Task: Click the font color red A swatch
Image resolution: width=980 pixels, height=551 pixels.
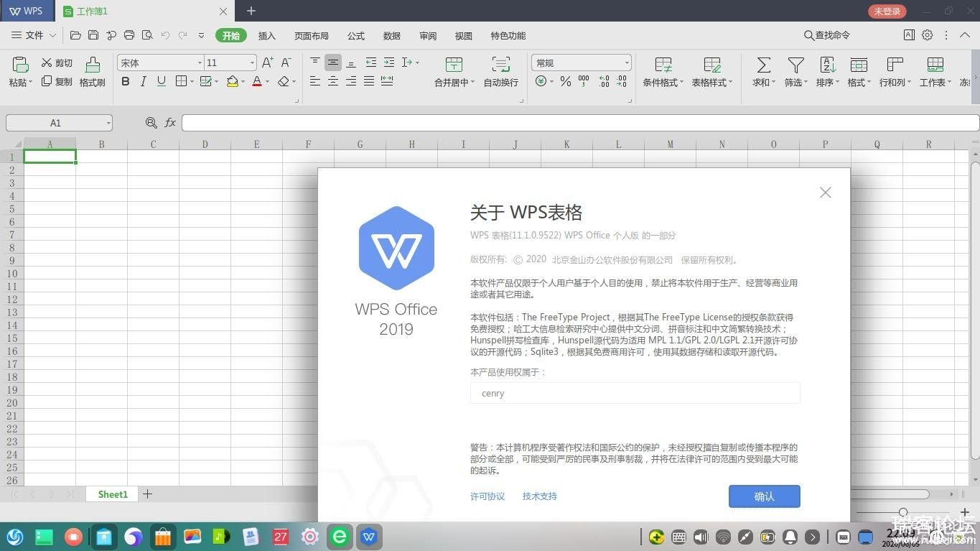Action: click(x=257, y=82)
